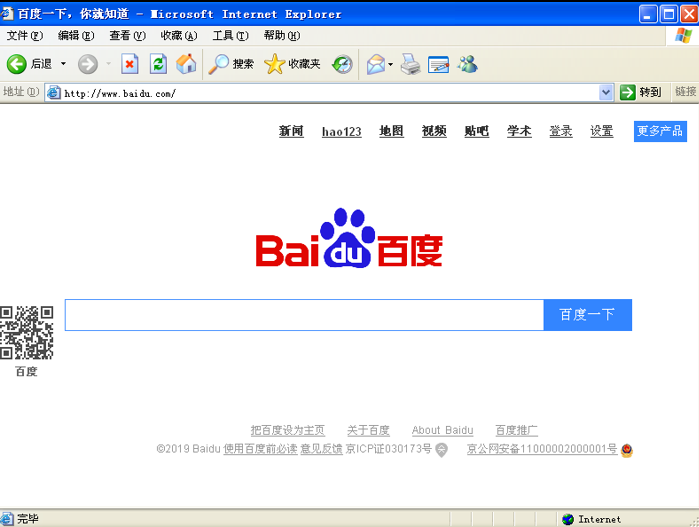The height and width of the screenshot is (527, 699).
Task: Click the Links (链接) toolbar label
Action: [x=686, y=92]
